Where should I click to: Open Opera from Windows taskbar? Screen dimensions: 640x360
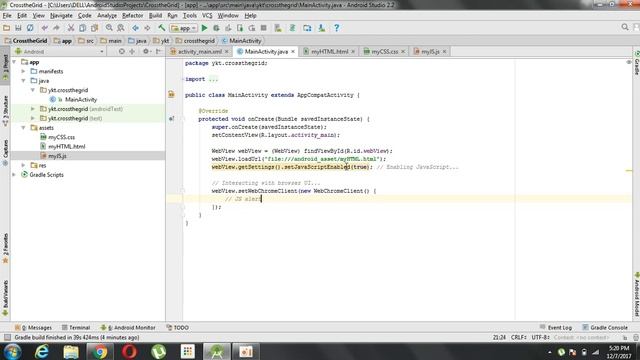click(x=129, y=351)
